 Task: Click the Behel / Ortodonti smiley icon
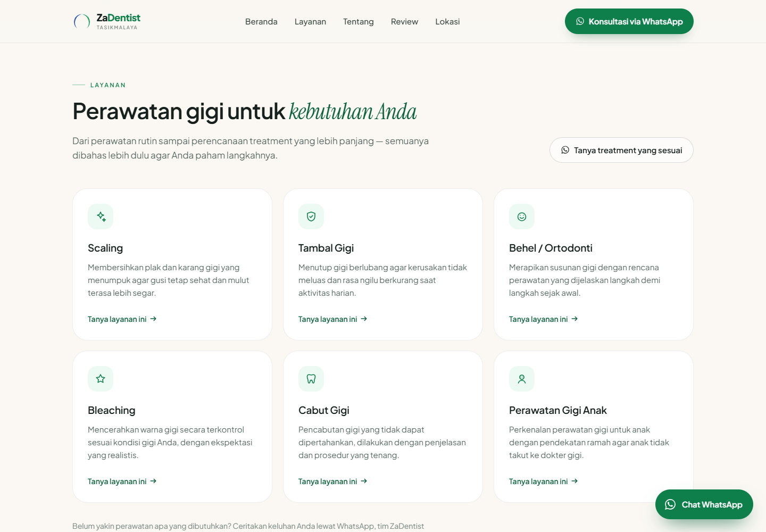(522, 217)
